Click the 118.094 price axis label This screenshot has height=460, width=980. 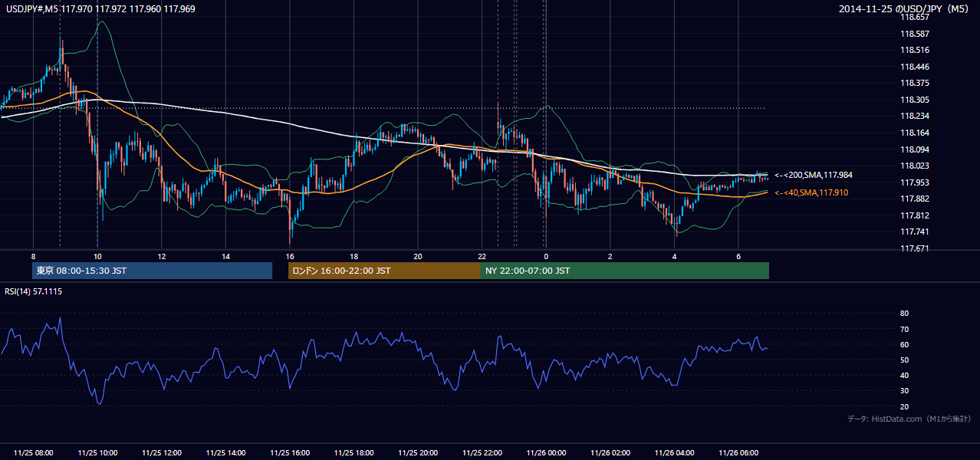pyautogui.click(x=914, y=149)
